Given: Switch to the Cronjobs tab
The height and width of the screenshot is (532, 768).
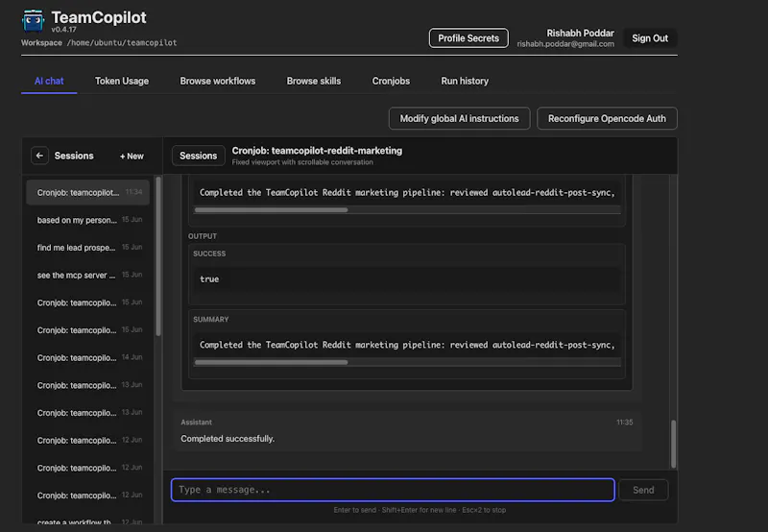Looking at the screenshot, I should tap(391, 81).
